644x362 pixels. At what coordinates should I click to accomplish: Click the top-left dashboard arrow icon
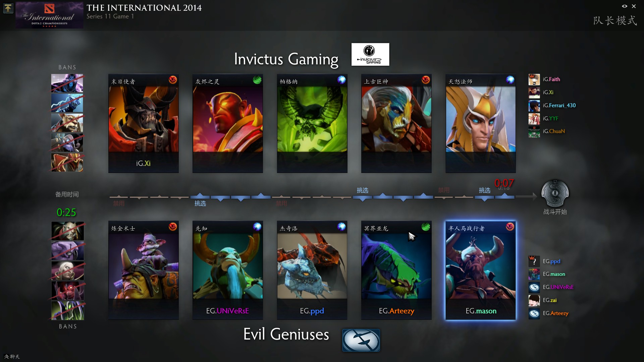[8, 8]
